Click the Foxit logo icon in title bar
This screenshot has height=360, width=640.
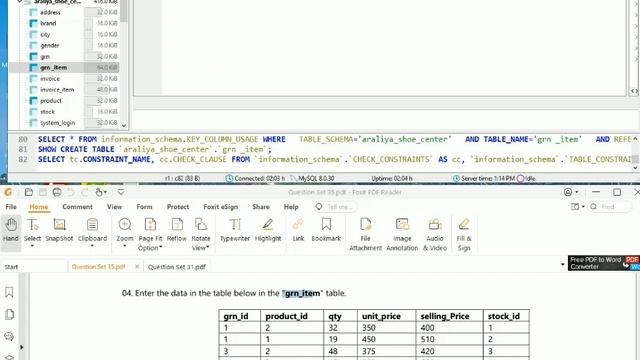pos(8,192)
